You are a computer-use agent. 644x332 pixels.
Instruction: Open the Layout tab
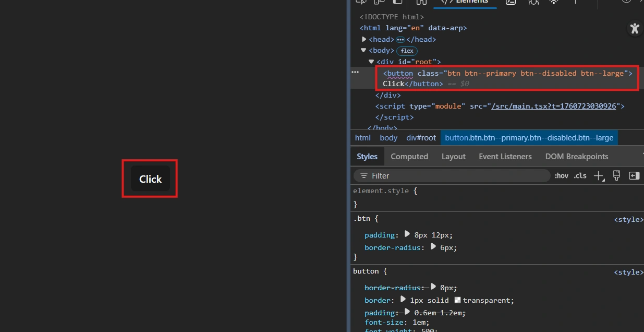pyautogui.click(x=453, y=157)
